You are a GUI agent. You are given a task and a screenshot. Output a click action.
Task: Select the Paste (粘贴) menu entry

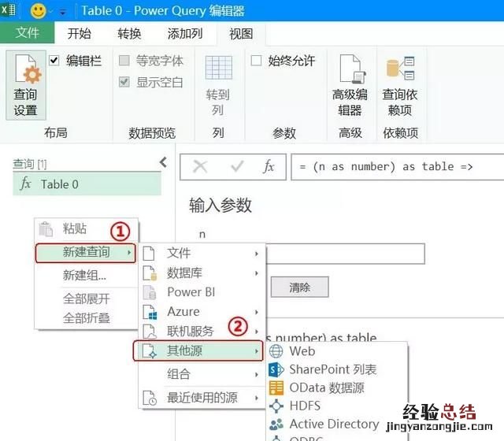(x=75, y=228)
